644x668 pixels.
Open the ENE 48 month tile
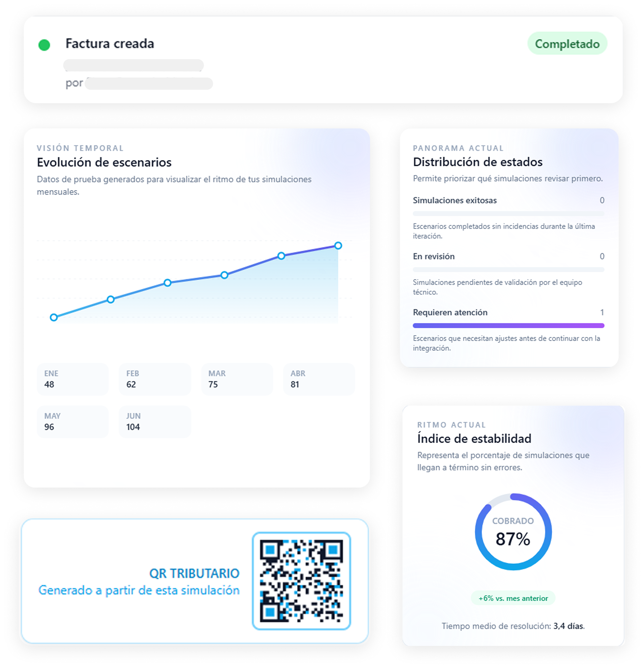tap(73, 379)
